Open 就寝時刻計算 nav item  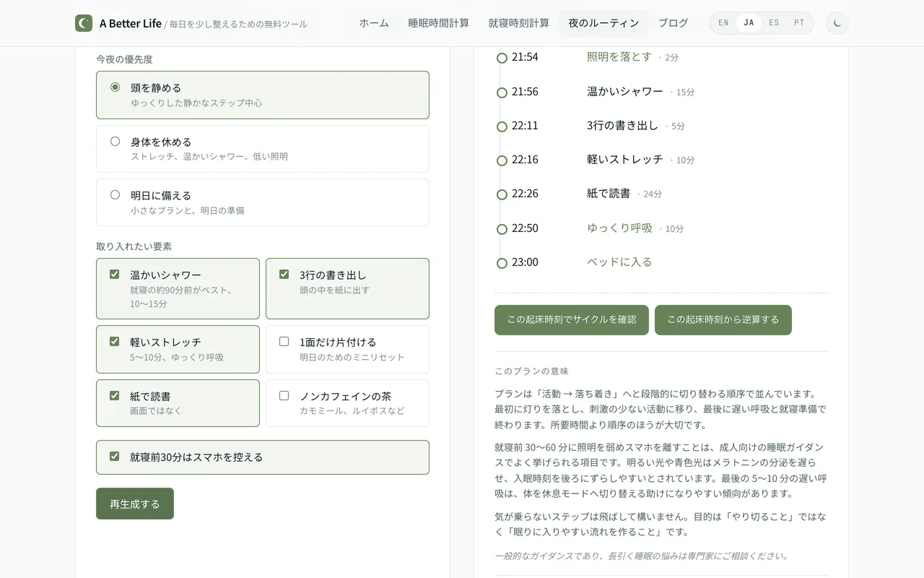[518, 23]
